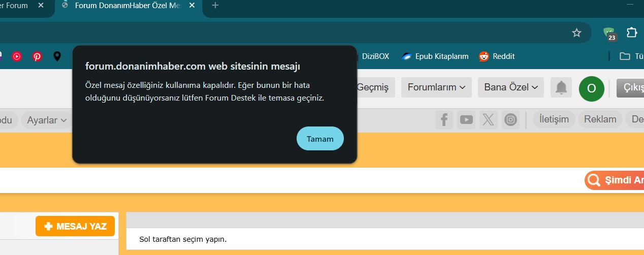Click the Tamam button in the dialog
This screenshot has width=644, height=255.
(320, 139)
